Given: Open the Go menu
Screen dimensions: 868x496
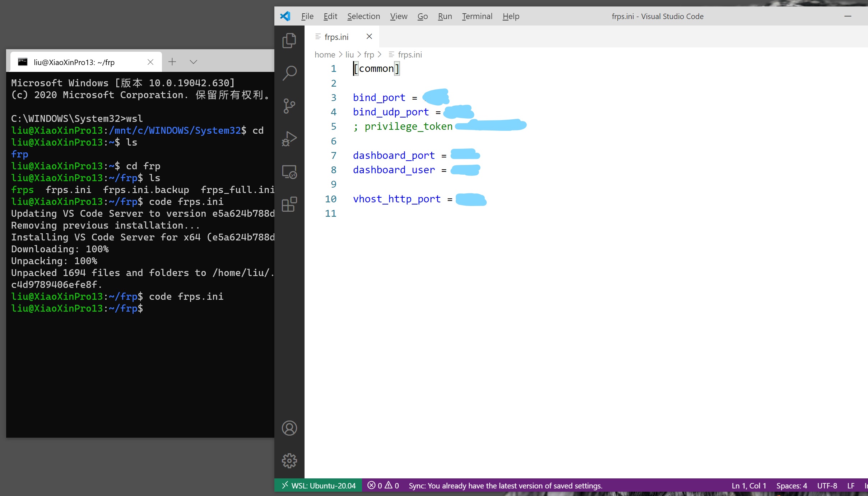Looking at the screenshot, I should (422, 16).
